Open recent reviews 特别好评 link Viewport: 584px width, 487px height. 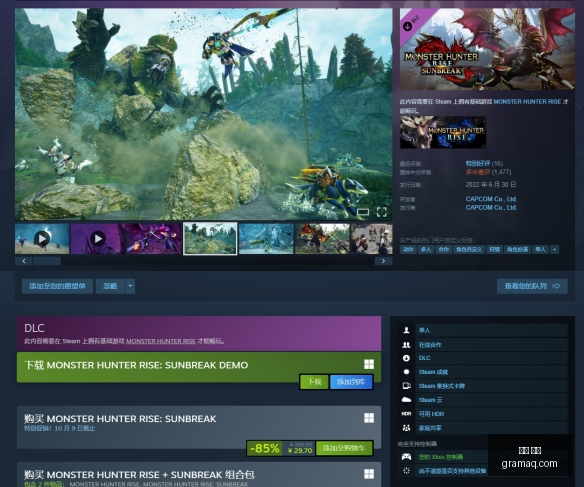click(477, 163)
